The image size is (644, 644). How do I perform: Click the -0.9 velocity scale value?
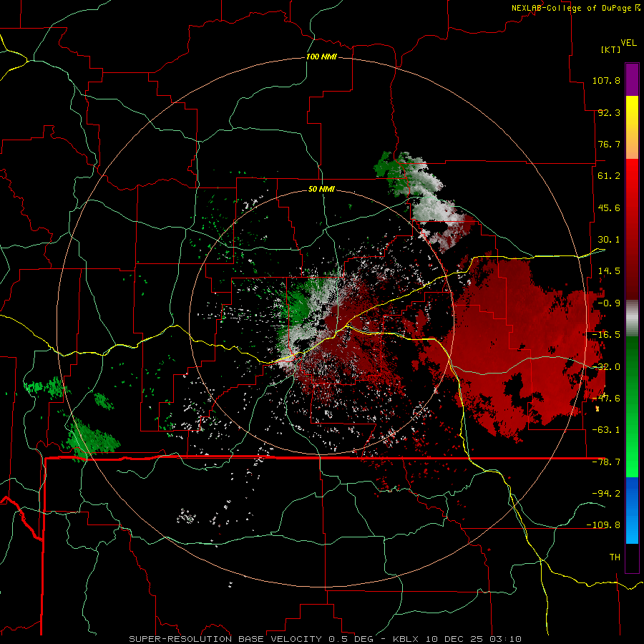tap(609, 303)
